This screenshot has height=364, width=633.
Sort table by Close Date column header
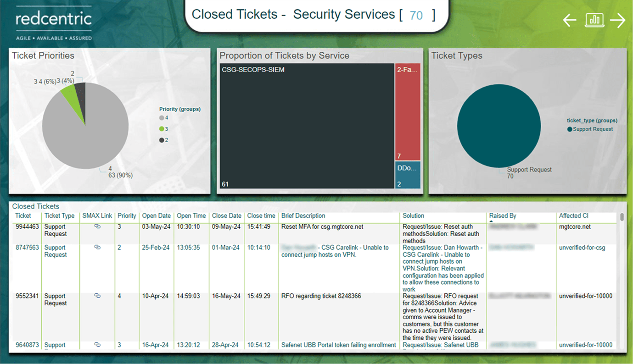coord(226,215)
